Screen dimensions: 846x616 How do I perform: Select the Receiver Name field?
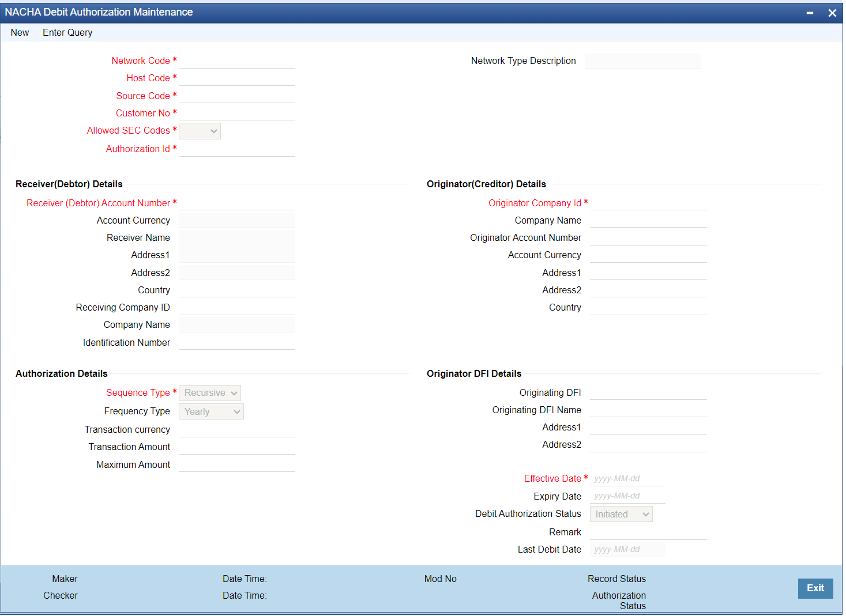click(237, 237)
